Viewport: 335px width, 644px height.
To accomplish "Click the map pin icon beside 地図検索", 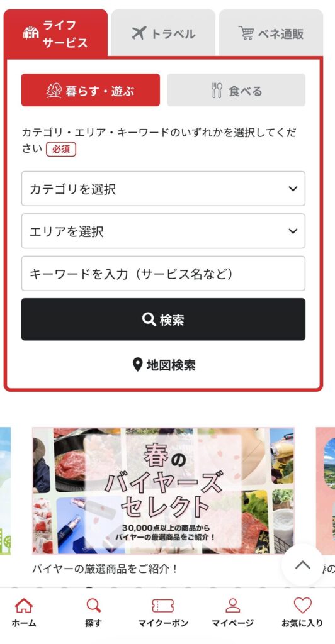I will point(138,364).
